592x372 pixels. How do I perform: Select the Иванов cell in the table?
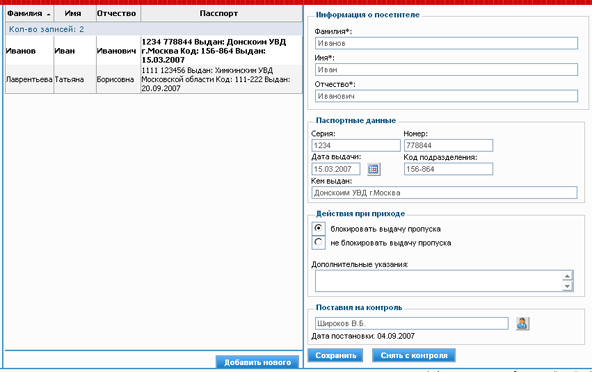[29, 51]
